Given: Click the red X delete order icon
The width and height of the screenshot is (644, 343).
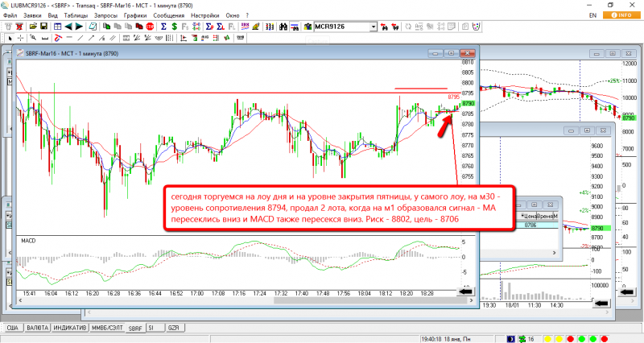Looking at the screenshot, I should [19, 27].
